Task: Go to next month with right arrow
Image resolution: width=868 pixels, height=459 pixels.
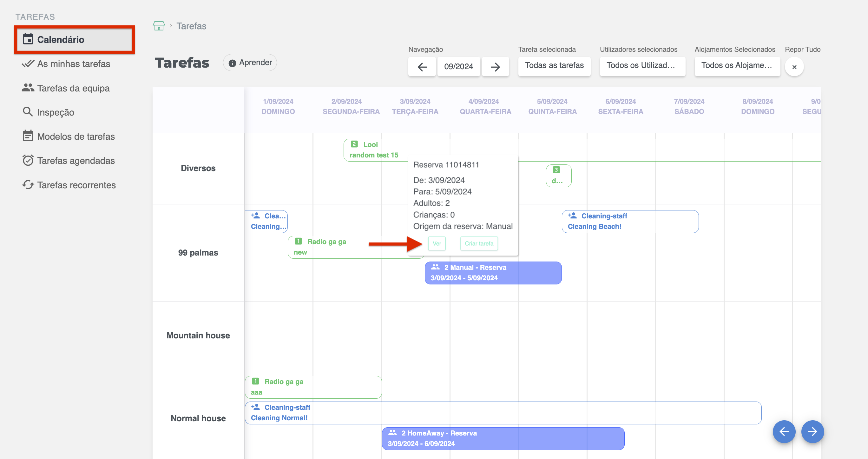Action: pyautogui.click(x=495, y=67)
